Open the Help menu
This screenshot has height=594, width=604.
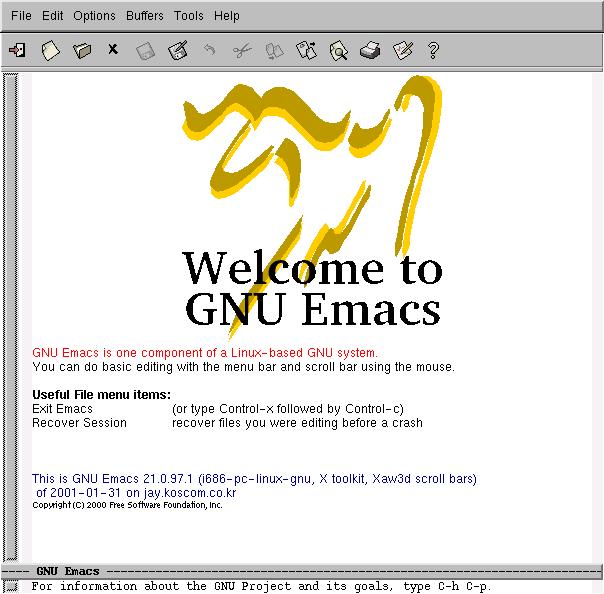point(227,16)
